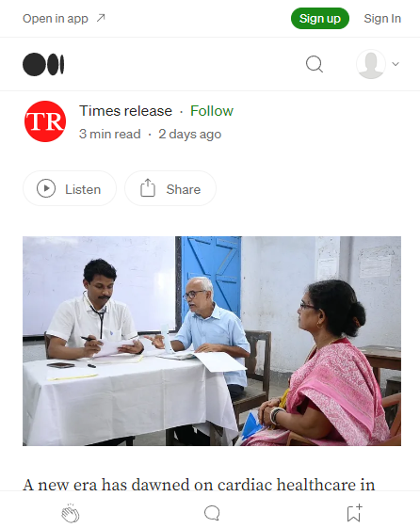The height and width of the screenshot is (528, 420).
Task: Tap Open in app link
Action: click(56, 19)
